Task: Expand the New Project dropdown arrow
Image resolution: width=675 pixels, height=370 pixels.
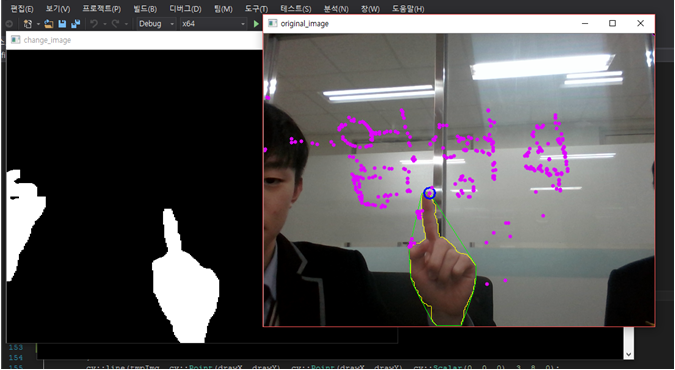Action: pos(38,24)
